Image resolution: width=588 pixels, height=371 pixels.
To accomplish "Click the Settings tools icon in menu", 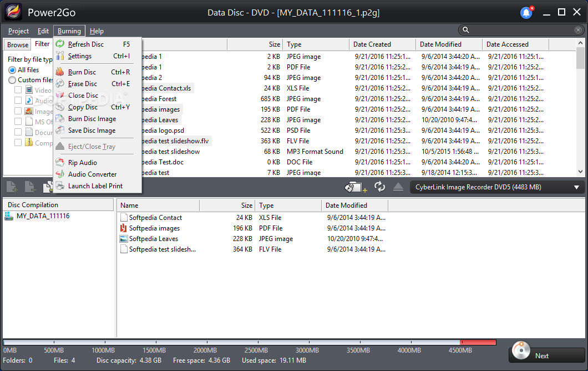I will point(60,56).
